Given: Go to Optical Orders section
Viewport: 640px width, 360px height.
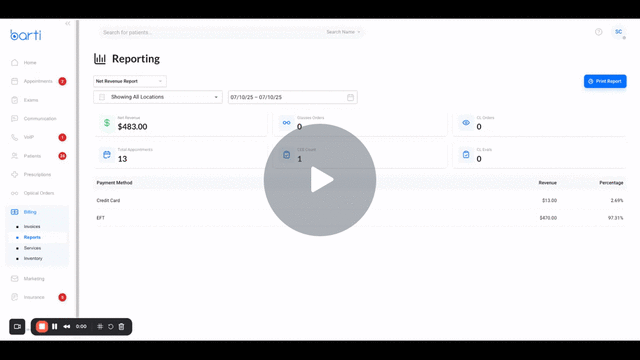Looking at the screenshot, I should click(39, 193).
